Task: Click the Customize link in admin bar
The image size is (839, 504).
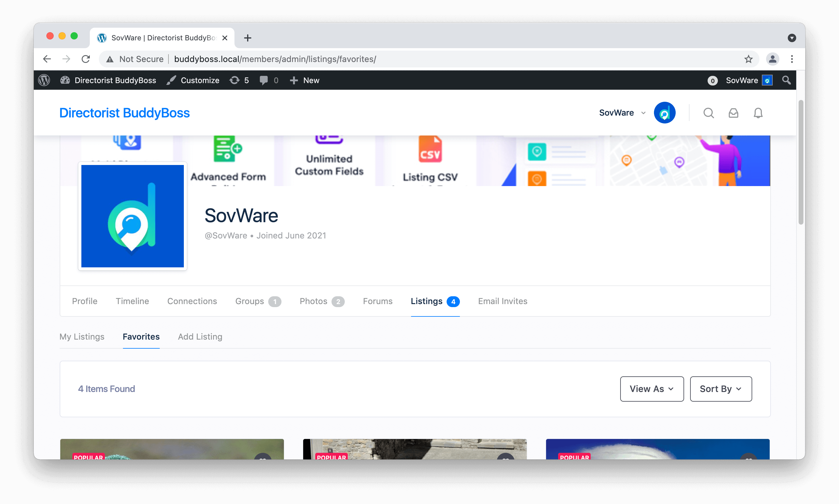Action: click(200, 80)
